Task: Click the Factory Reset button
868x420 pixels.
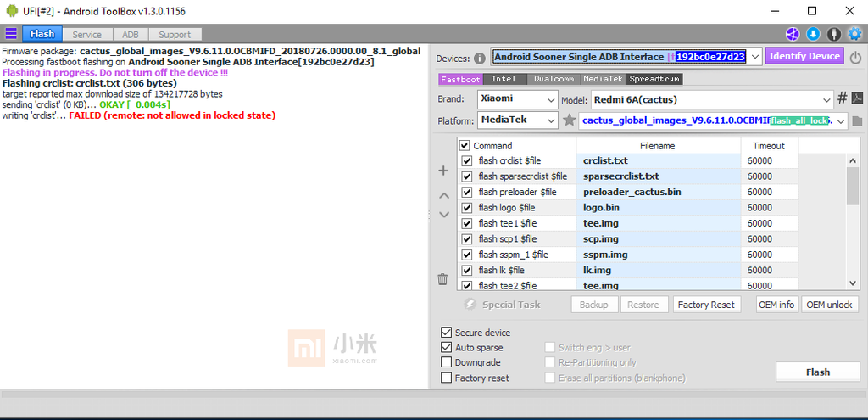Action: tap(706, 305)
